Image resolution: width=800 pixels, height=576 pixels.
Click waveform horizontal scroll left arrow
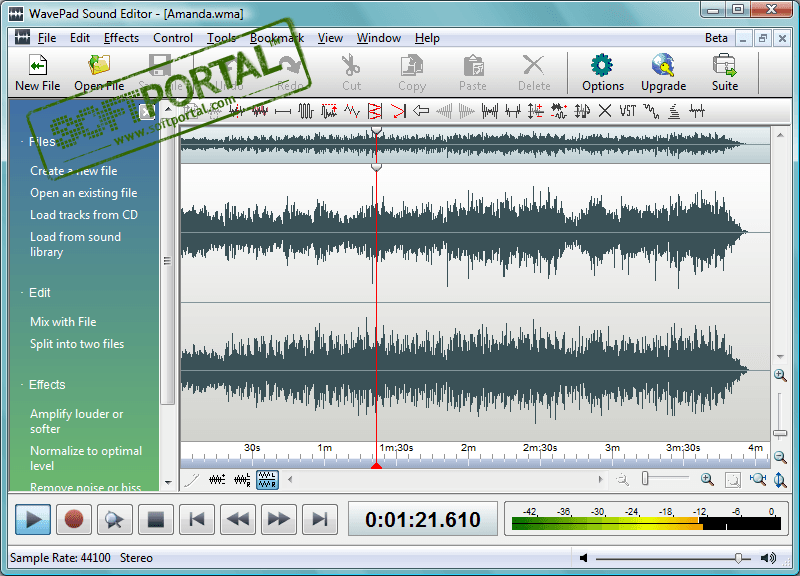tap(290, 479)
